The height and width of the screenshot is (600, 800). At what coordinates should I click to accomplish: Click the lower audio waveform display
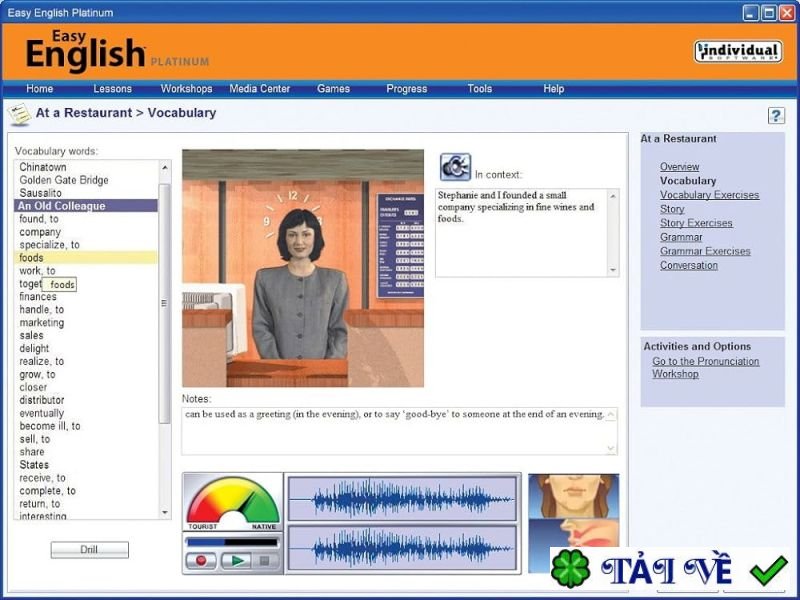(x=403, y=547)
